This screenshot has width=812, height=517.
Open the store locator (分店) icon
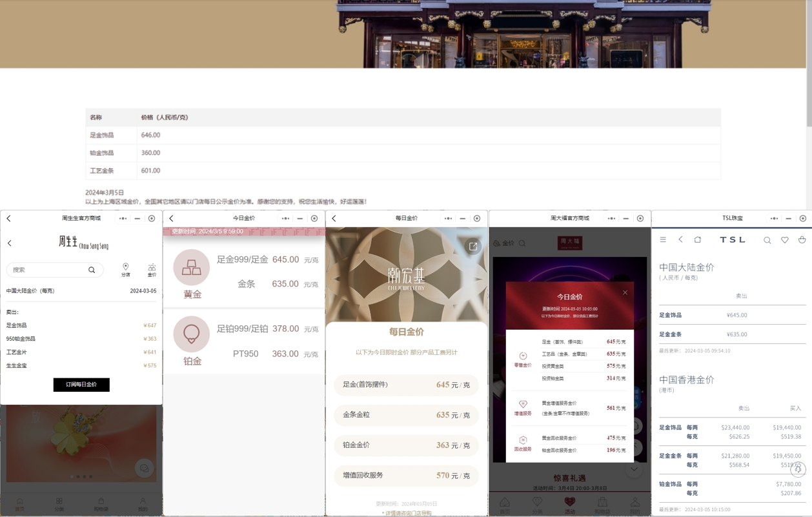(125, 269)
